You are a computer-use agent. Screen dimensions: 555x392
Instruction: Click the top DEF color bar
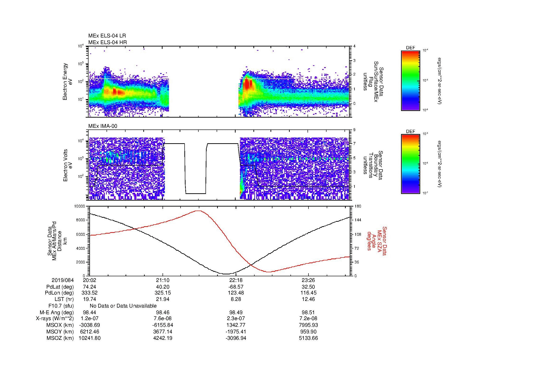pos(410,80)
